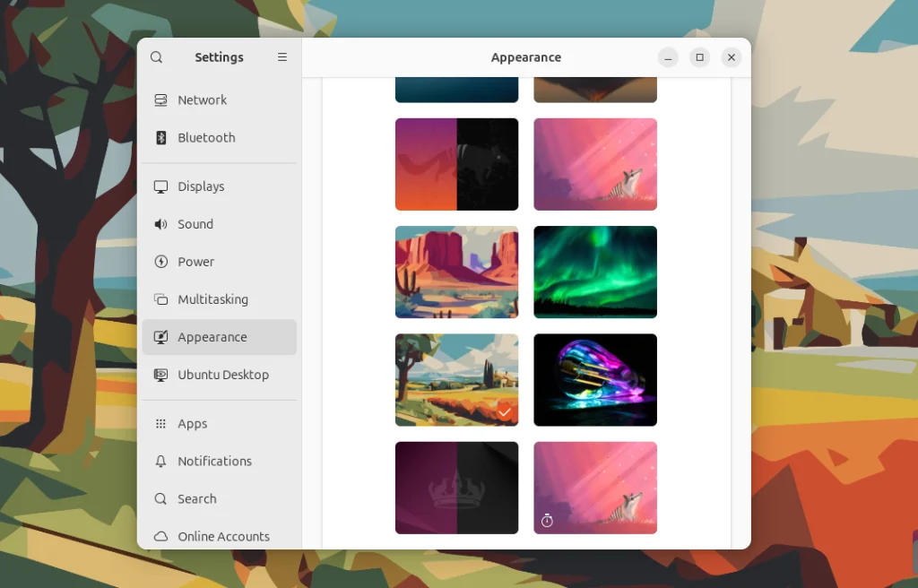Select the Power battery icon
918x588 pixels.
click(162, 262)
